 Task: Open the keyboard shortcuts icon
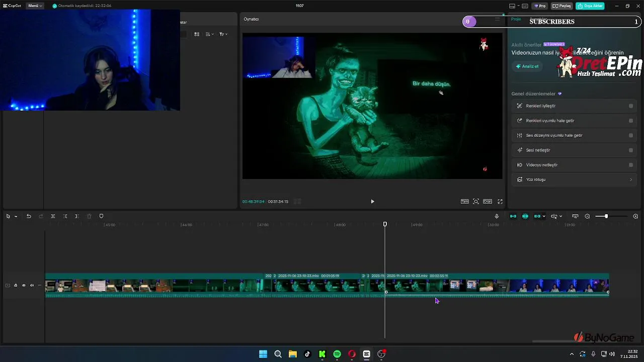coord(525,6)
